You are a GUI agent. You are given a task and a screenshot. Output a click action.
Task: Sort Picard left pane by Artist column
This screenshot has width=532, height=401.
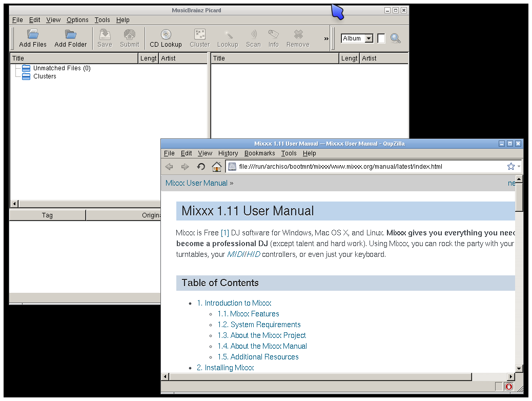pyautogui.click(x=183, y=58)
